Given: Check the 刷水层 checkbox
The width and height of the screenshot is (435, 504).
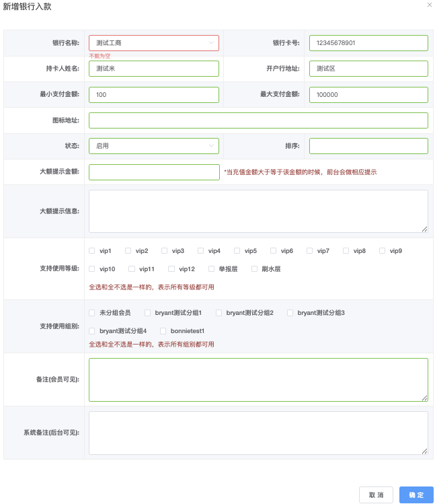Looking at the screenshot, I should pos(255,269).
